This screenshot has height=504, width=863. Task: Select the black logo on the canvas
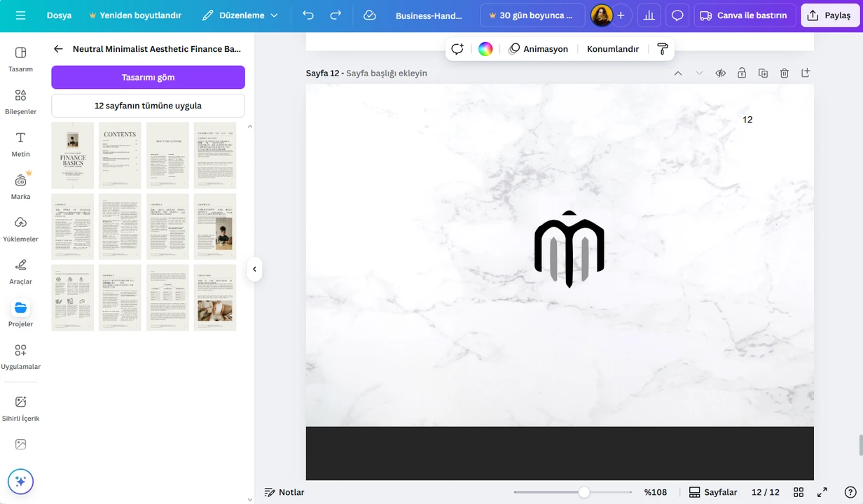click(x=569, y=249)
